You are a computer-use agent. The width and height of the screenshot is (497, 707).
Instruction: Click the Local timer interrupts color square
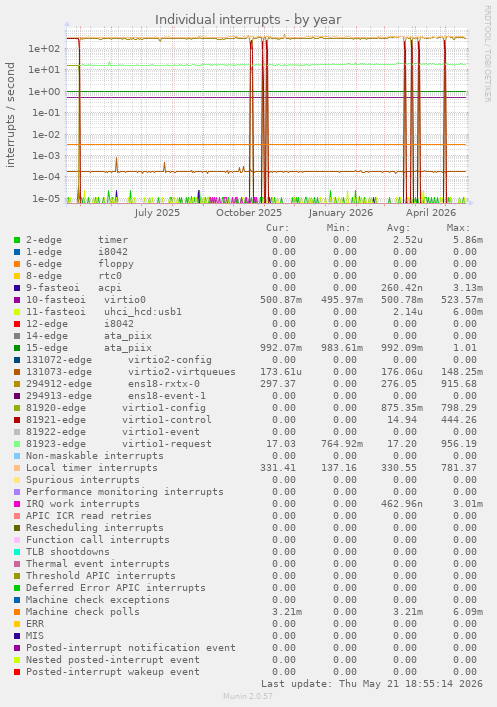pyautogui.click(x=17, y=468)
